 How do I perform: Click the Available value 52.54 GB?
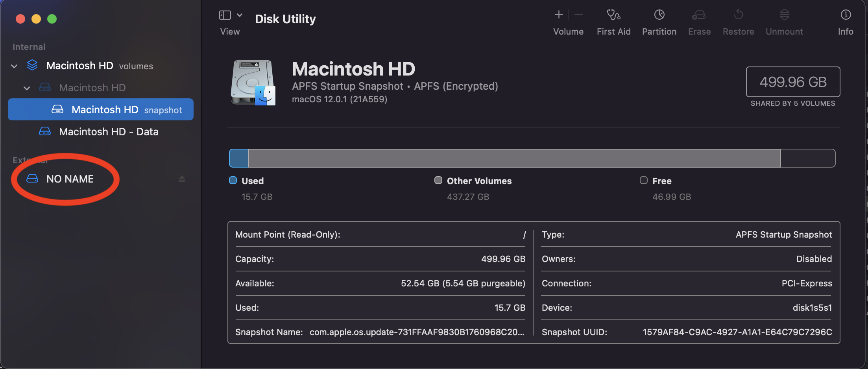click(x=463, y=283)
